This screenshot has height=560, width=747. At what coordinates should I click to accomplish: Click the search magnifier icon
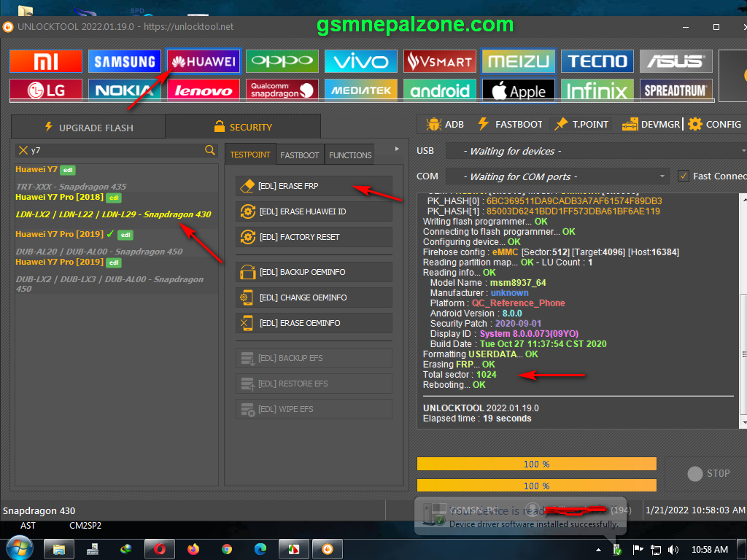(209, 150)
